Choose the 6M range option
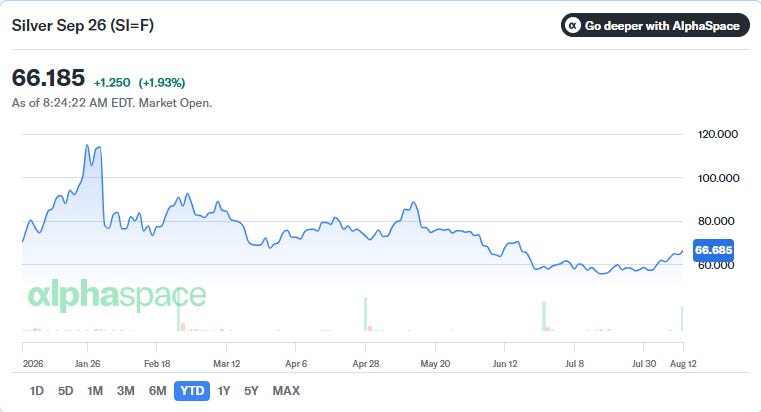 [157, 391]
